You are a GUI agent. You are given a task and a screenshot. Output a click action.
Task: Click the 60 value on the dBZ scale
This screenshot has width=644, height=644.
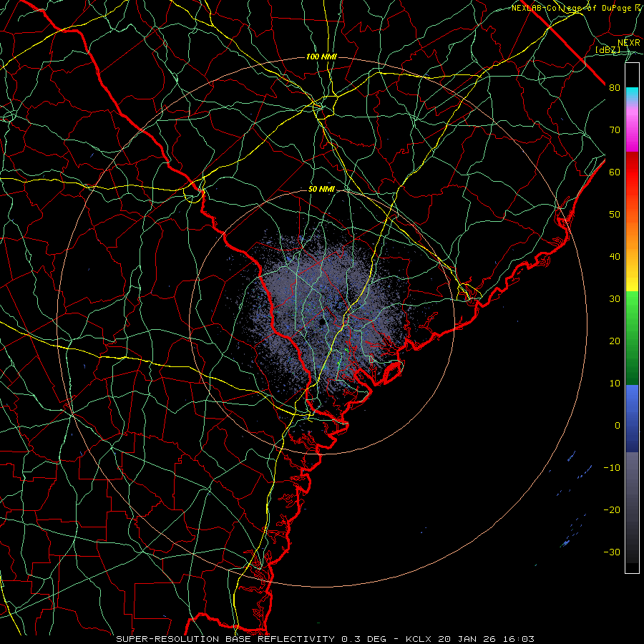point(615,172)
